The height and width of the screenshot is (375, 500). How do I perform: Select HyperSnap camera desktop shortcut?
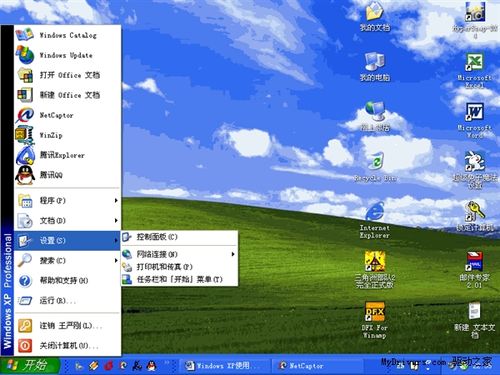[x=475, y=20]
